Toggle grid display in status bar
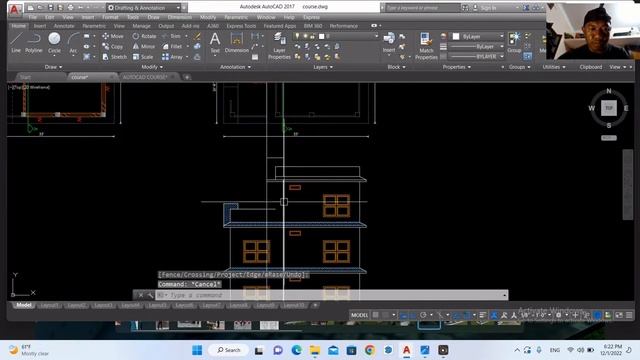 tap(376, 315)
